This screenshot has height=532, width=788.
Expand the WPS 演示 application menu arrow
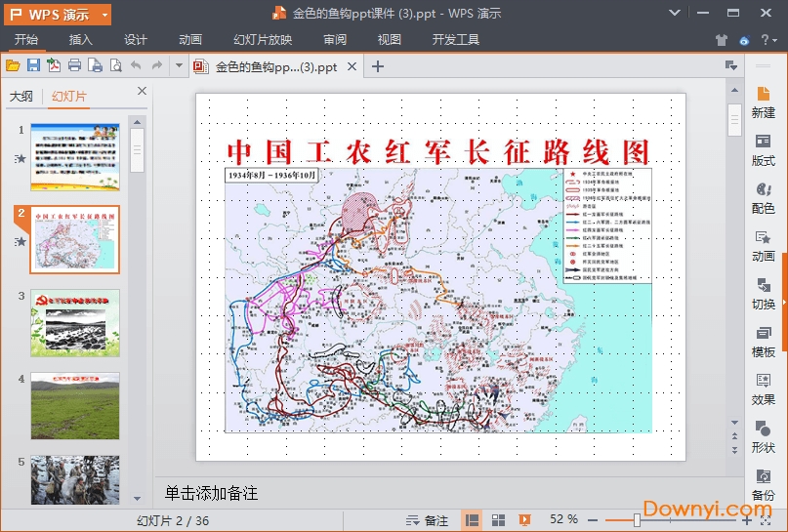(x=104, y=15)
